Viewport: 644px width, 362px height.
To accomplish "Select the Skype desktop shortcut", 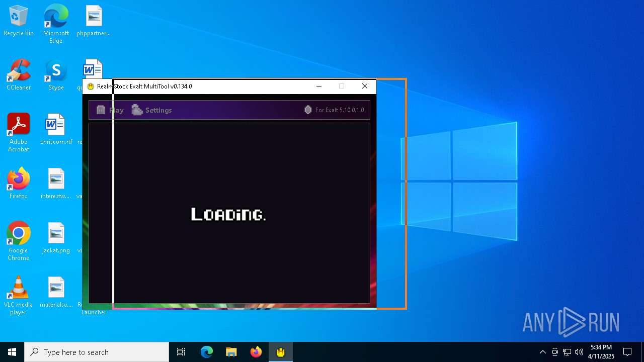I will tap(56, 75).
